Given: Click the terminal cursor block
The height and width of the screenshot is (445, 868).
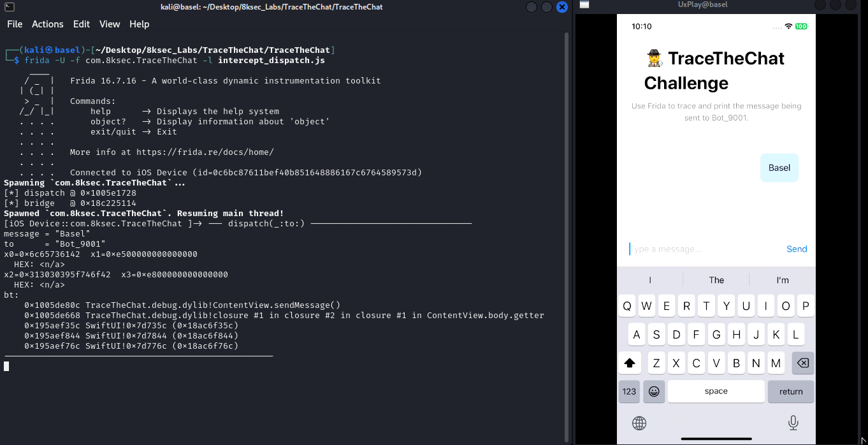Looking at the screenshot, I should [x=6, y=366].
